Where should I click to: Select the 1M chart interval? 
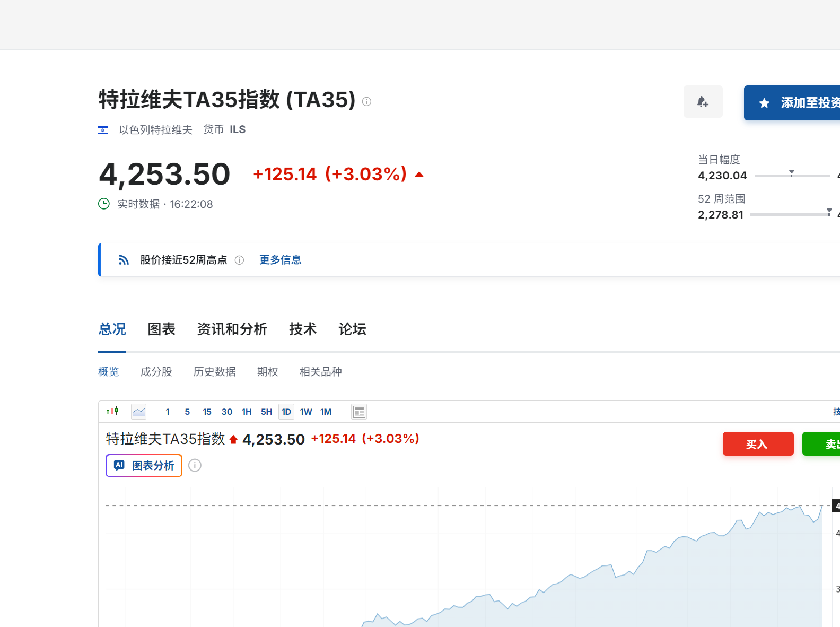(x=326, y=412)
